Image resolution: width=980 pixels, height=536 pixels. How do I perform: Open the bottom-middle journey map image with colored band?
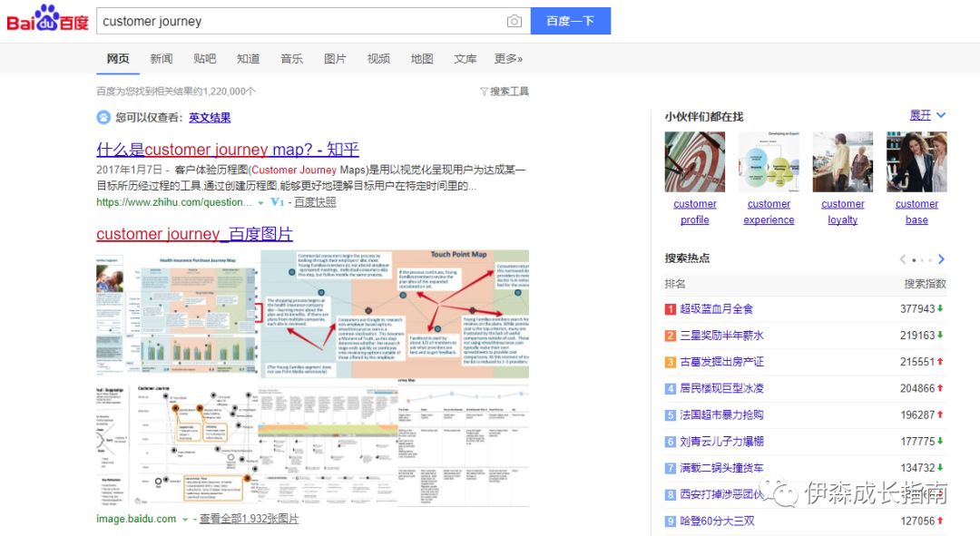tap(328, 444)
